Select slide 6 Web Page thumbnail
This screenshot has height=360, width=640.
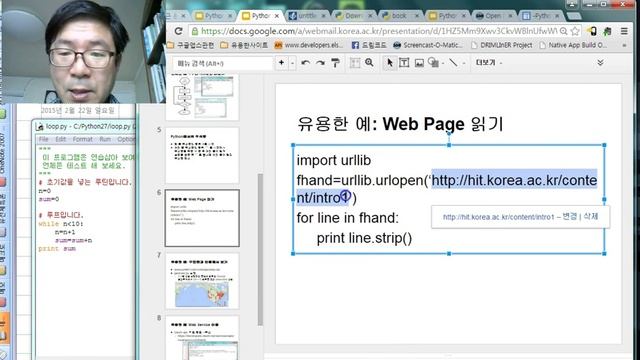202,218
